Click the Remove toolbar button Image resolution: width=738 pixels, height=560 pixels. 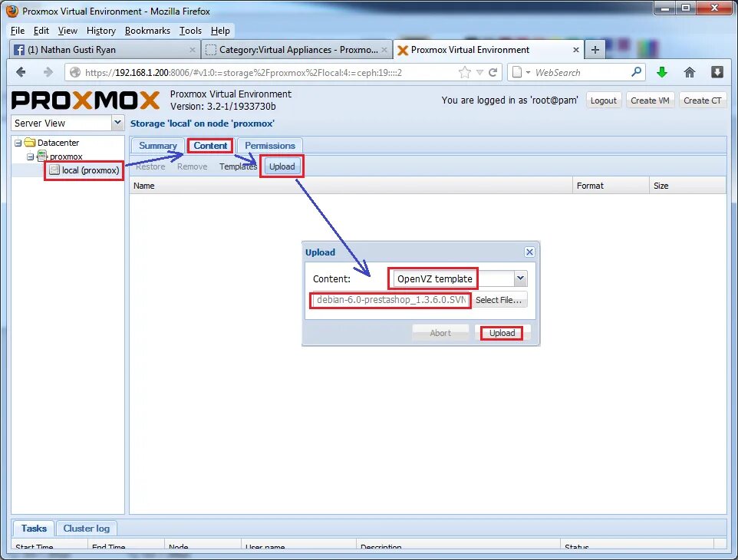point(192,166)
